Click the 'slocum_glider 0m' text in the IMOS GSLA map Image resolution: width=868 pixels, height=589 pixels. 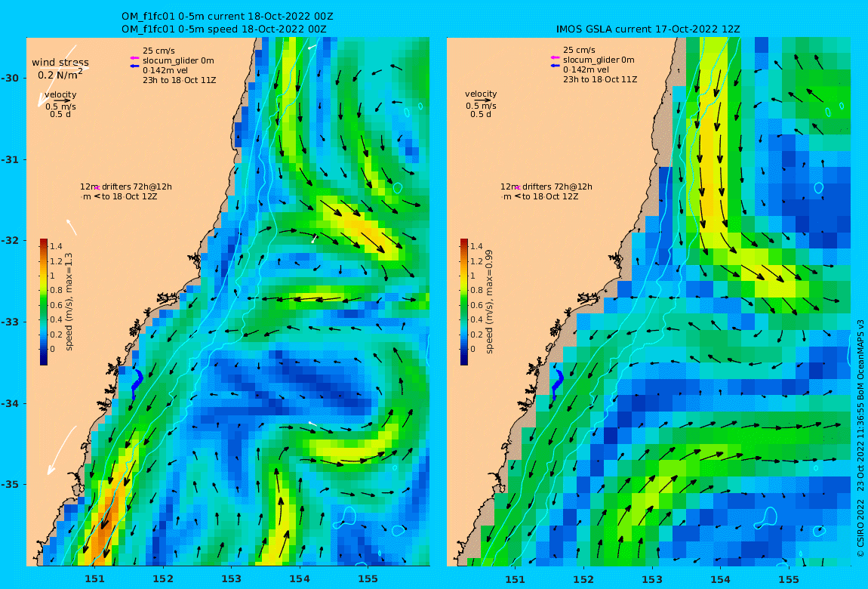[599, 60]
